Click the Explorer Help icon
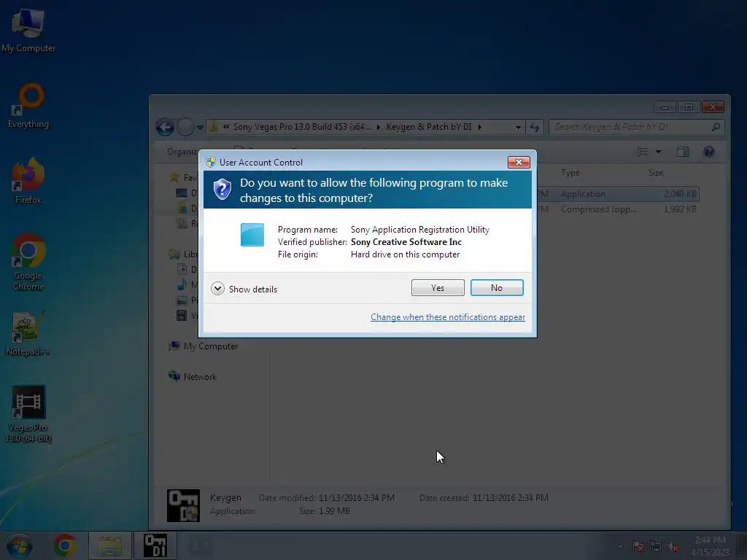The width and height of the screenshot is (747, 560). (709, 152)
